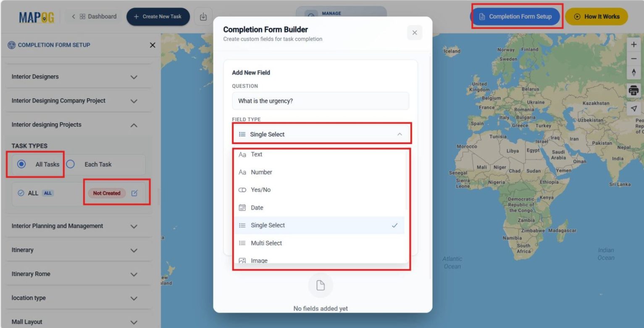This screenshot has width=644, height=328.
Task: Choose Yes/No field type option
Action: (260, 190)
